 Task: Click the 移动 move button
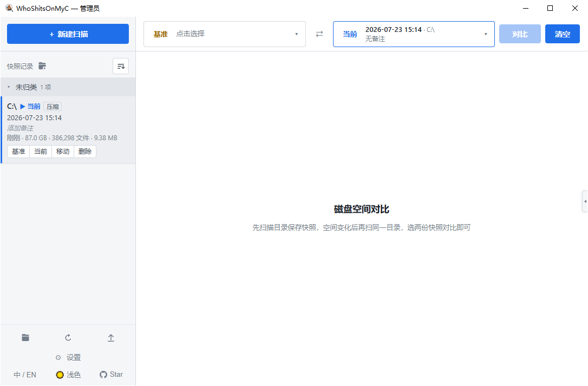click(63, 152)
